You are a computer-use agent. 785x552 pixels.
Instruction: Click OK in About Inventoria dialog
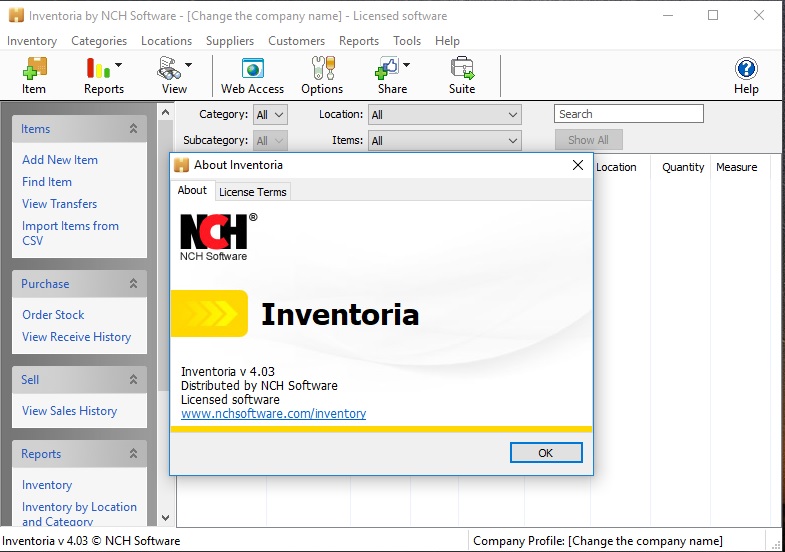[x=546, y=453]
